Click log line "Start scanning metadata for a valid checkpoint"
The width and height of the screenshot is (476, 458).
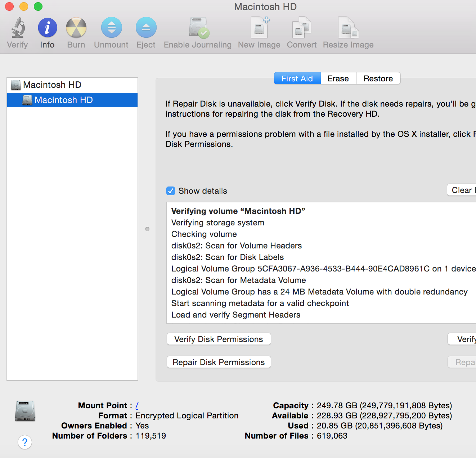point(260,303)
